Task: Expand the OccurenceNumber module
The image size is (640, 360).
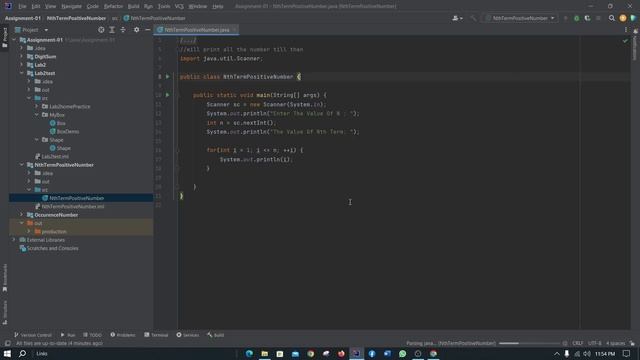Action: [22, 215]
